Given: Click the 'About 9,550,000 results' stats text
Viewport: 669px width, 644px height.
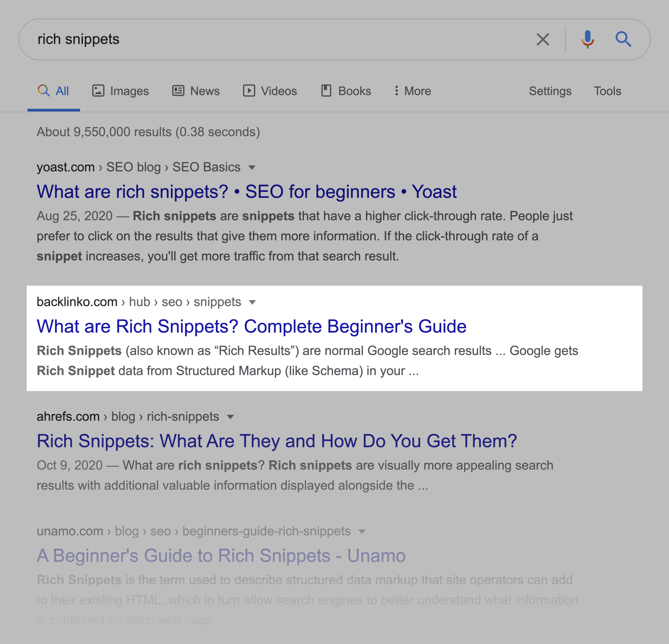Looking at the screenshot, I should click(x=148, y=132).
